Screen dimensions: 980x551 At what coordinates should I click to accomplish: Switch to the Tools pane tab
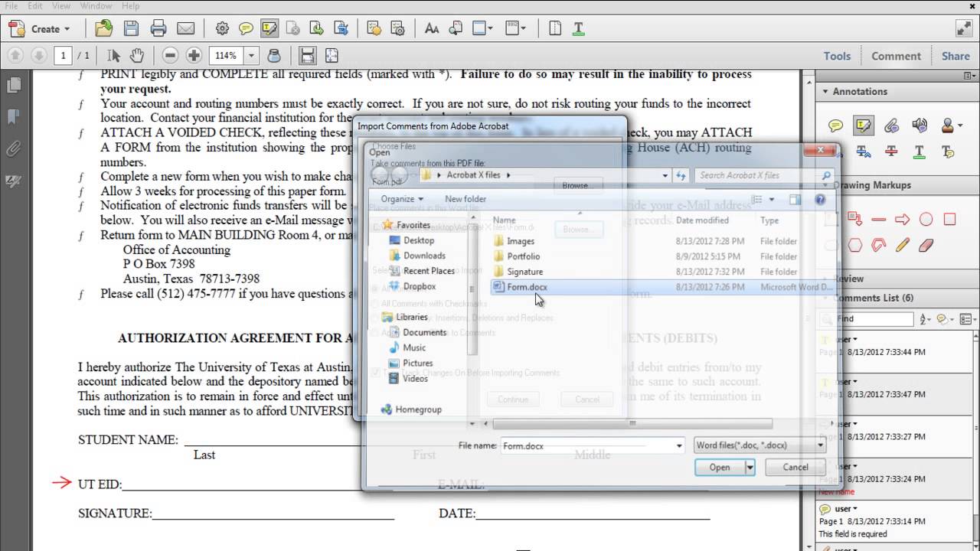pyautogui.click(x=837, y=56)
